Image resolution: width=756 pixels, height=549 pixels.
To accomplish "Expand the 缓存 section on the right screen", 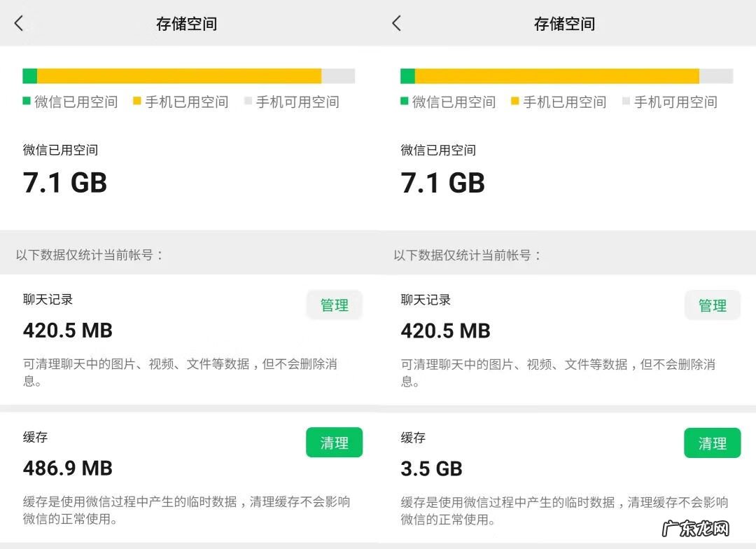I will coord(712,443).
